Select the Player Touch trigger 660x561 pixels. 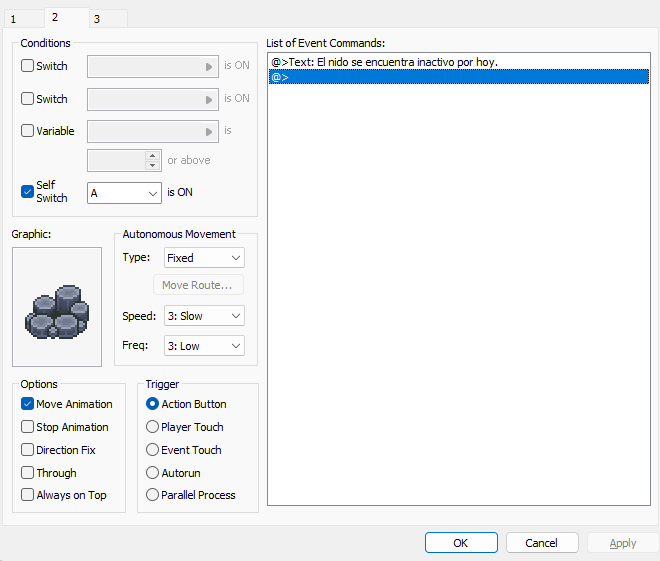[x=153, y=427]
